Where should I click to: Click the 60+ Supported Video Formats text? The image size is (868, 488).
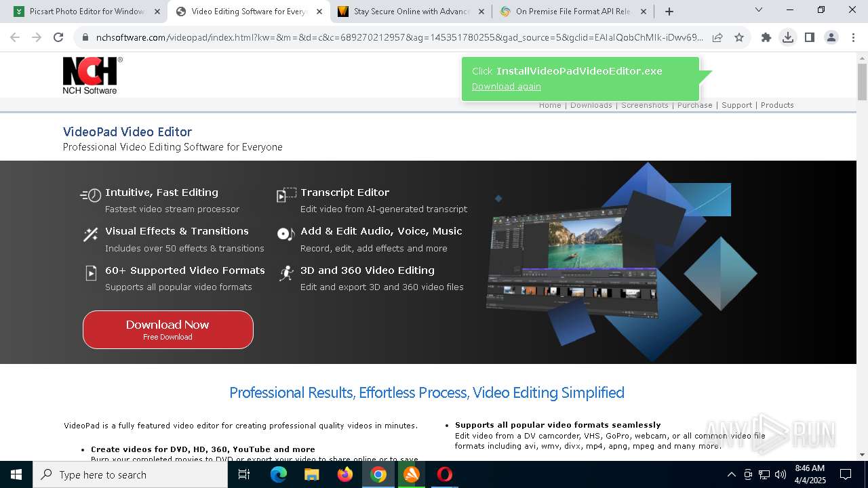tap(185, 270)
